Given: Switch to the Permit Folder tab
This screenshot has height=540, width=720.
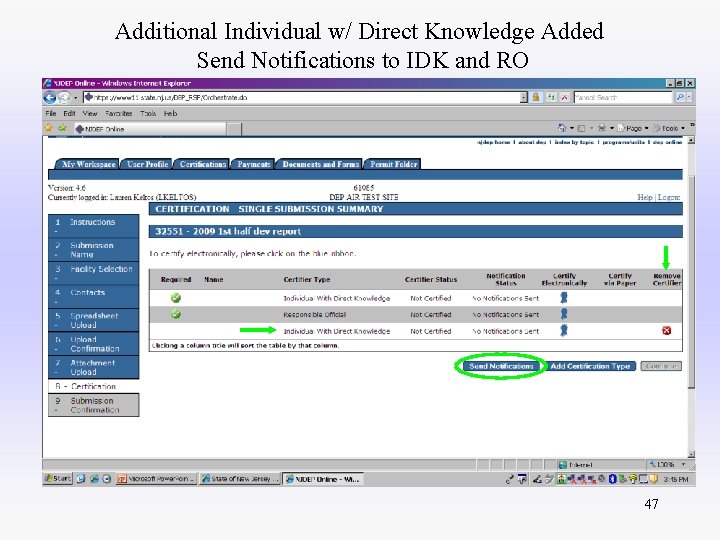Looking at the screenshot, I should [394, 164].
